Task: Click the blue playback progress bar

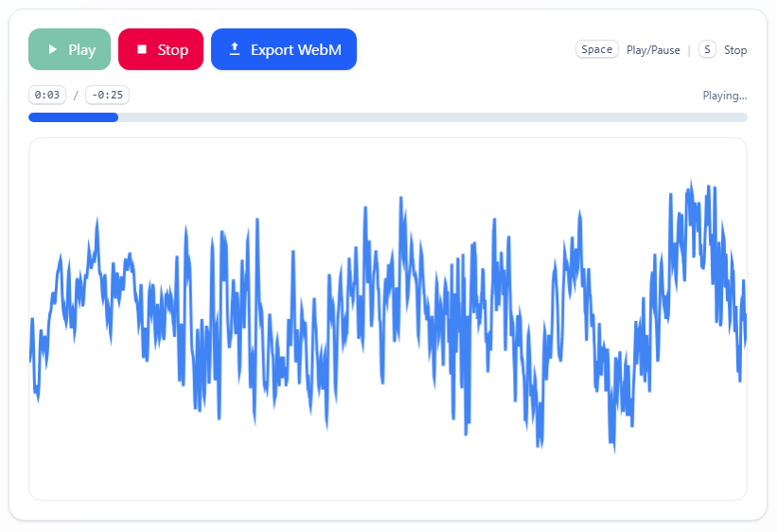Action: 387,117
